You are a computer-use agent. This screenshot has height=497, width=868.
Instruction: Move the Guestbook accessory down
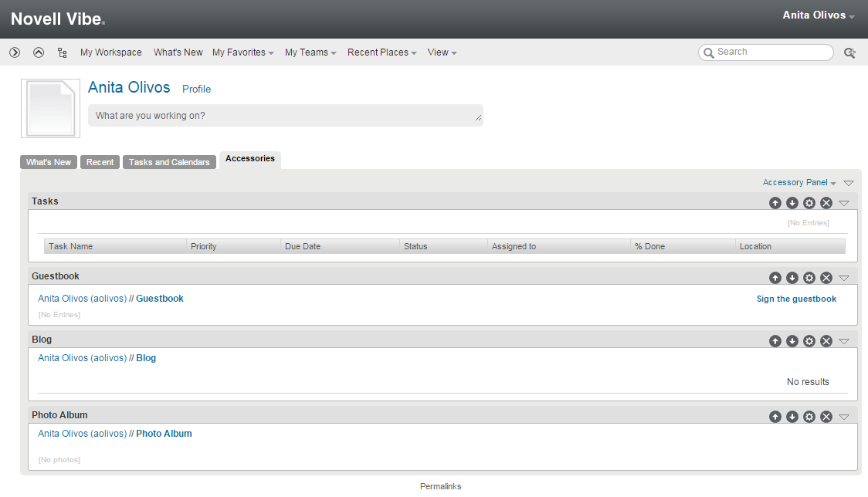point(792,278)
